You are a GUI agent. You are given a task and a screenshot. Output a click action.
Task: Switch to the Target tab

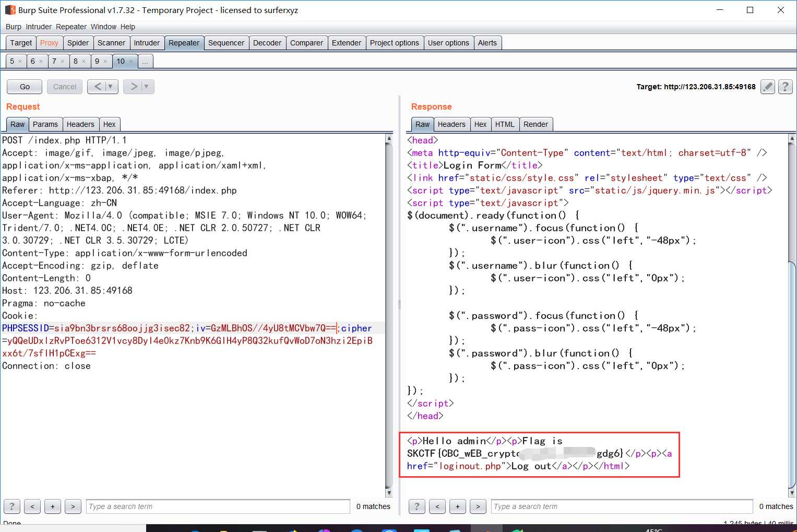[x=21, y=43]
